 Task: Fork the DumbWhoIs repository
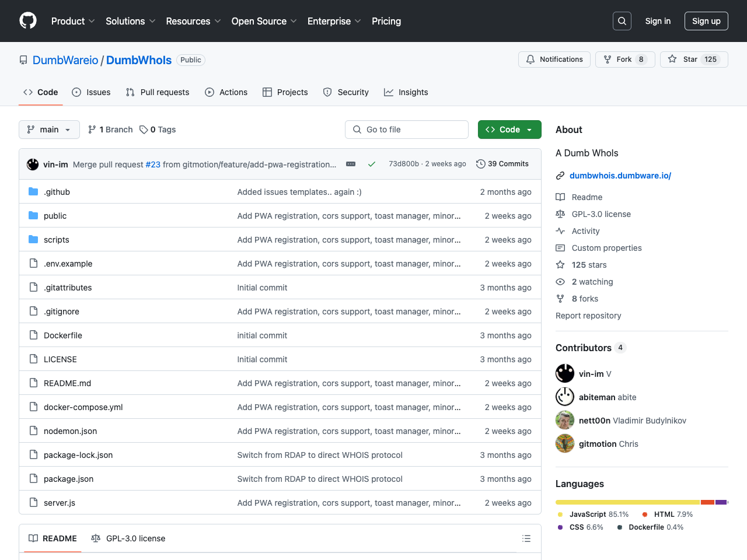click(625, 60)
